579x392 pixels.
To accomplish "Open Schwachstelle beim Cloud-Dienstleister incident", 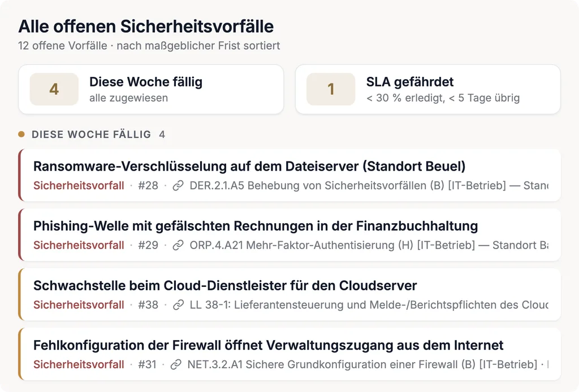I will 289,295.
